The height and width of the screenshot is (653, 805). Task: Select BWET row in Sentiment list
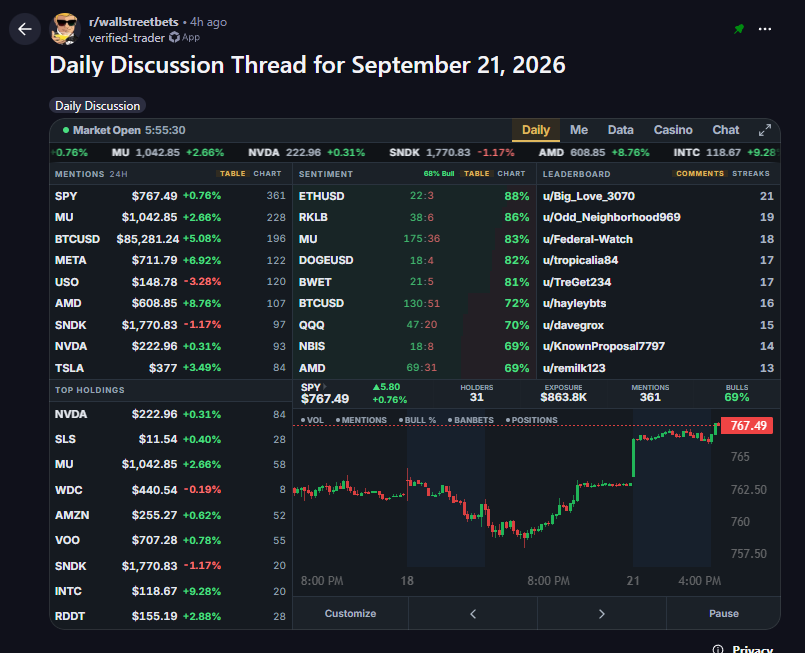click(414, 282)
